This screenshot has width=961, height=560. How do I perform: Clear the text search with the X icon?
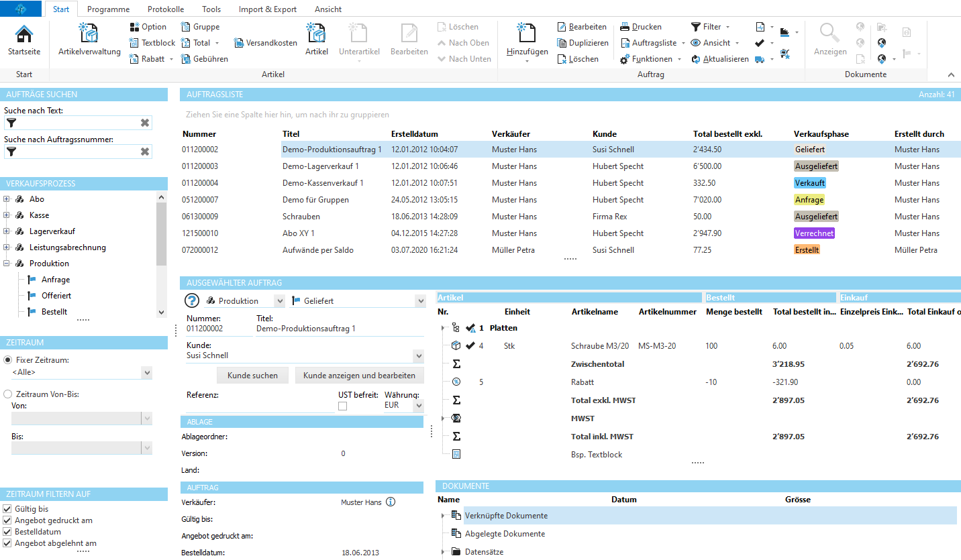coord(144,123)
